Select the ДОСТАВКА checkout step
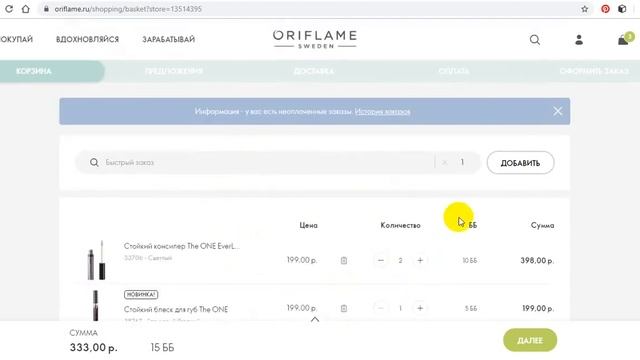640x360 pixels. click(313, 71)
